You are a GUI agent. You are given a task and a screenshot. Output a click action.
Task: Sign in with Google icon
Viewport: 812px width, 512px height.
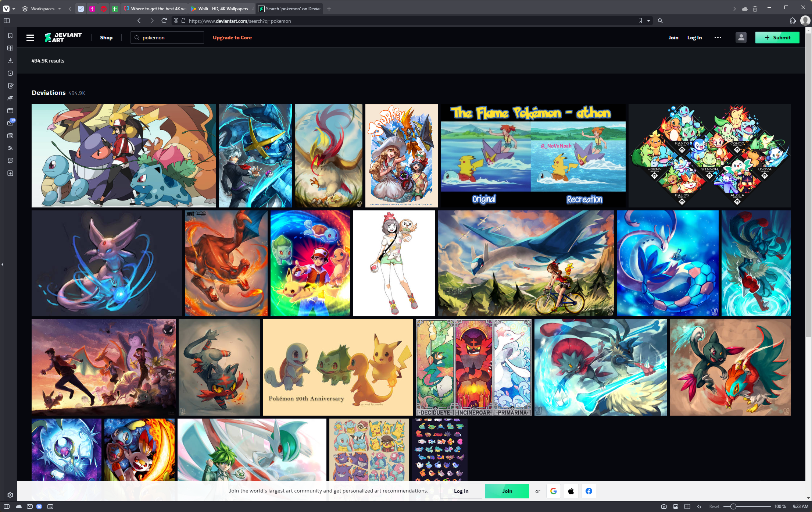tap(554, 491)
